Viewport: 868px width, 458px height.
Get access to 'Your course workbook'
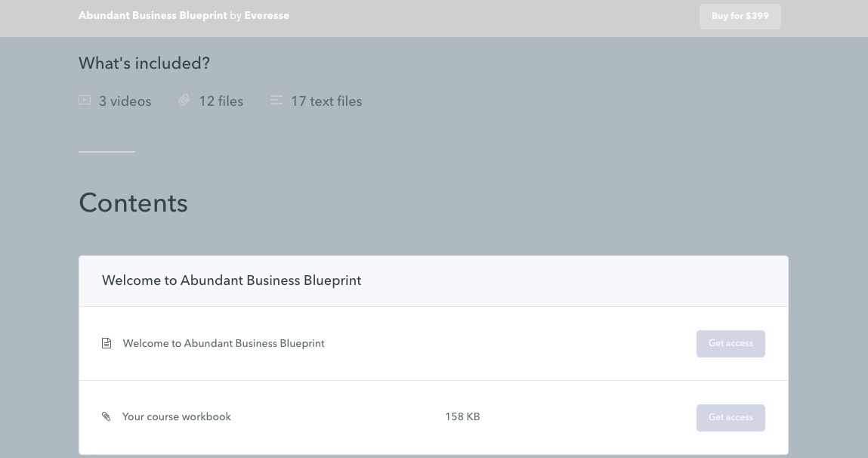(x=731, y=417)
